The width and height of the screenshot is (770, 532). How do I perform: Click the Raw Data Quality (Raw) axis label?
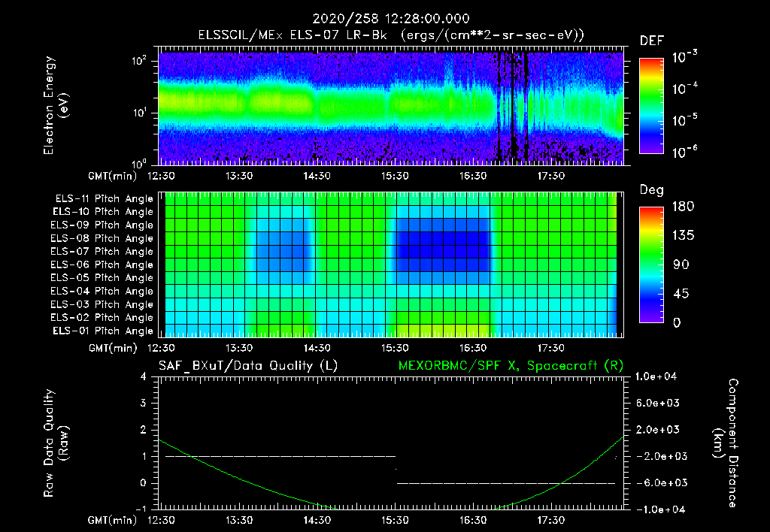[x=56, y=443]
